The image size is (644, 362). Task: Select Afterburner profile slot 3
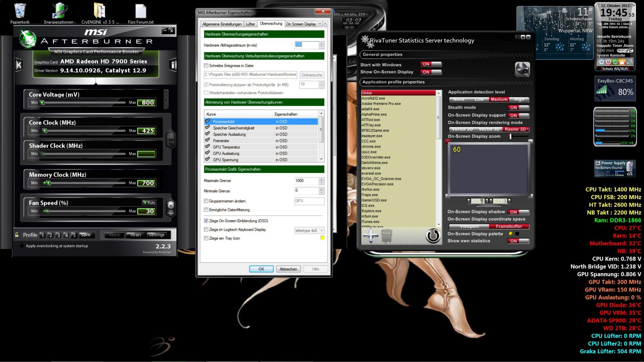(x=58, y=235)
